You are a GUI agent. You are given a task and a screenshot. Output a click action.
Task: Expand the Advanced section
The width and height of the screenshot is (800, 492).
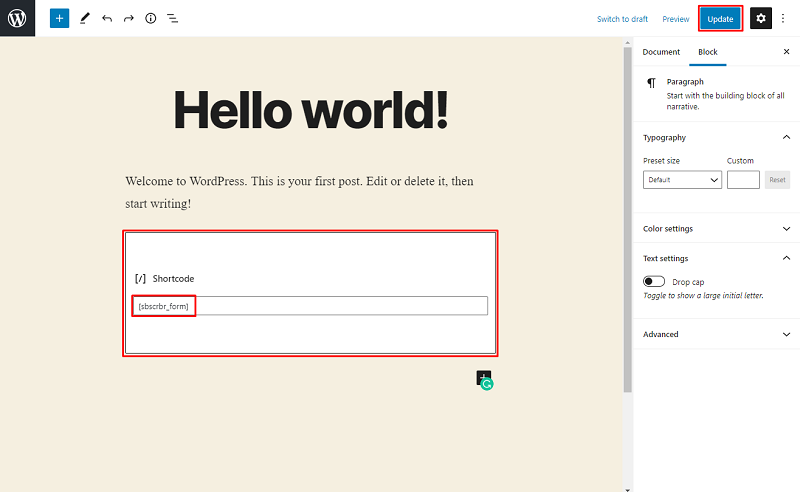(786, 334)
